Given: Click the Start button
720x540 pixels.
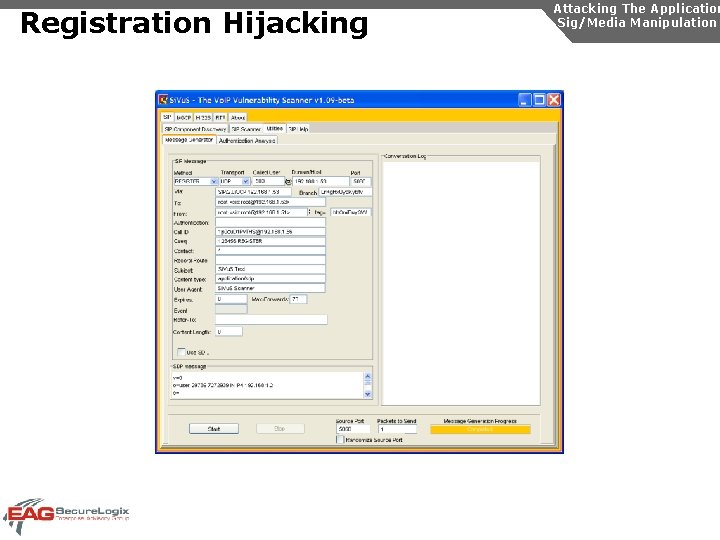Looking at the screenshot, I should pyautogui.click(x=214, y=428).
